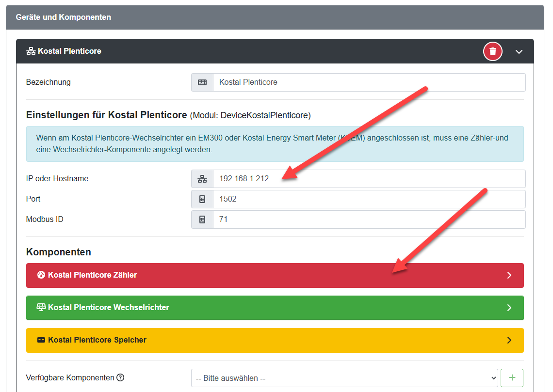
Task: Edit the Modbus ID field with value 71
Action: click(x=369, y=220)
